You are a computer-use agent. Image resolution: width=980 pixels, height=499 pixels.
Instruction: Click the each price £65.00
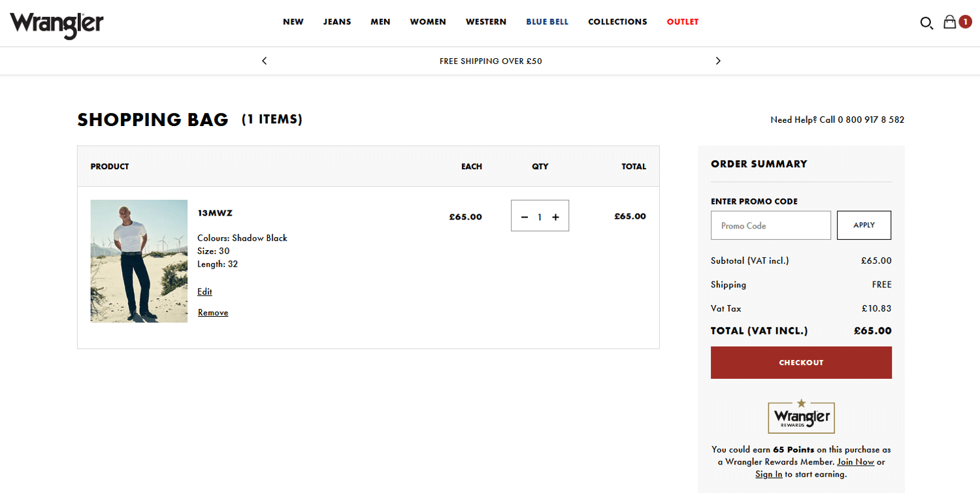465,217
